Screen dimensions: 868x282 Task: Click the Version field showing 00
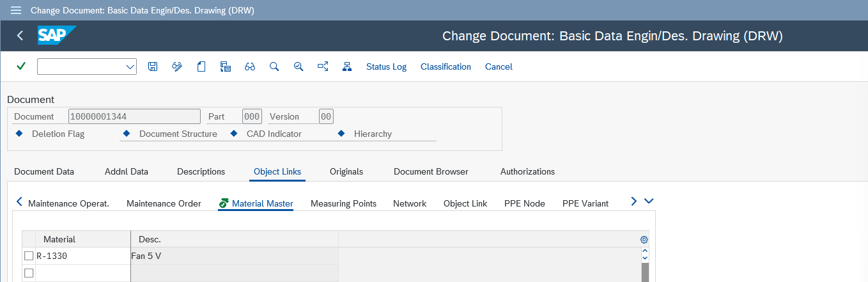click(326, 116)
